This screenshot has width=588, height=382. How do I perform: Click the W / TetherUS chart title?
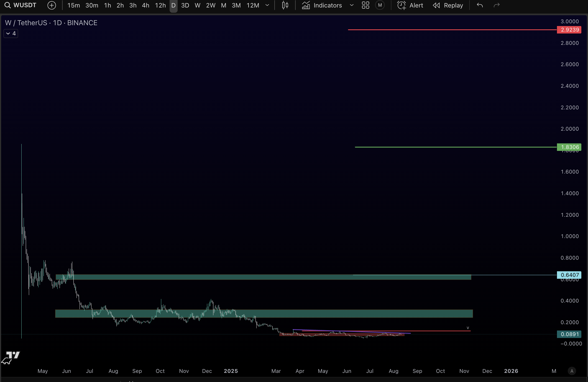[x=51, y=23]
